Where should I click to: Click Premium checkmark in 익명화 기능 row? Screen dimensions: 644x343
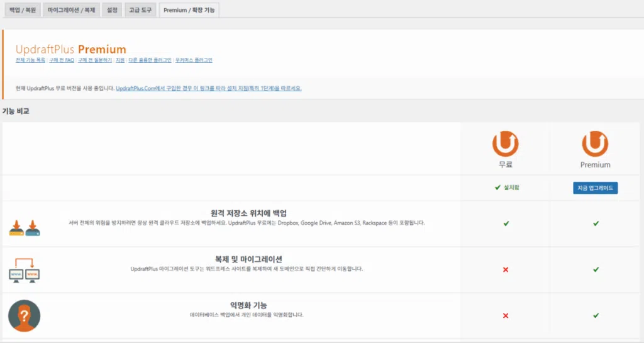click(x=596, y=315)
